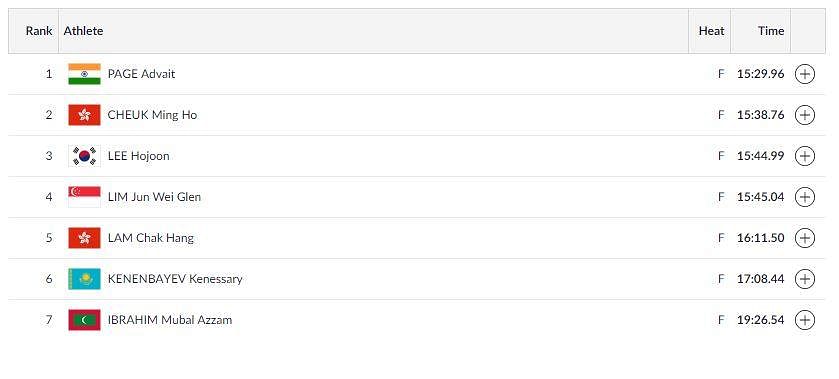The height and width of the screenshot is (379, 839).
Task: Click the Heat column header
Action: click(x=711, y=31)
